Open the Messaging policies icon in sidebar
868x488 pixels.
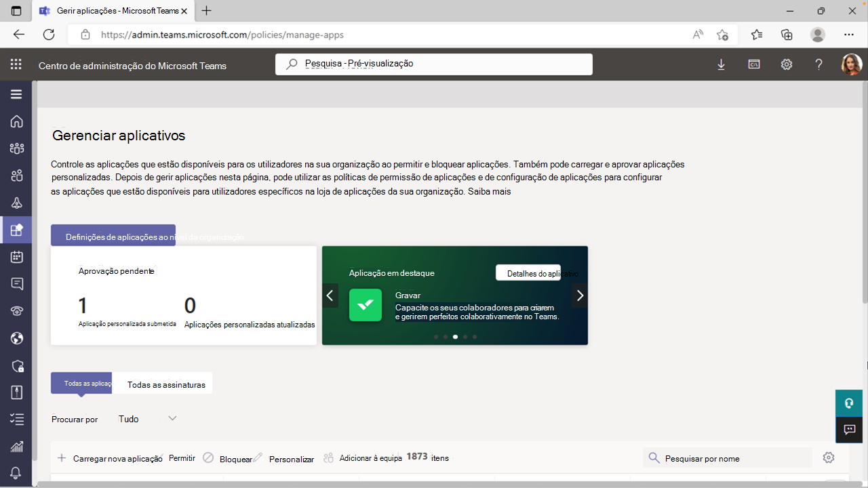pos(16,284)
